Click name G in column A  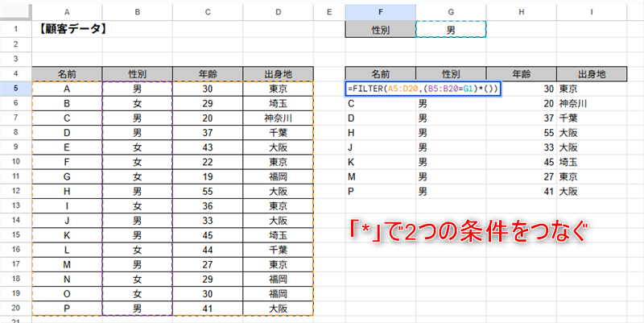(67, 176)
